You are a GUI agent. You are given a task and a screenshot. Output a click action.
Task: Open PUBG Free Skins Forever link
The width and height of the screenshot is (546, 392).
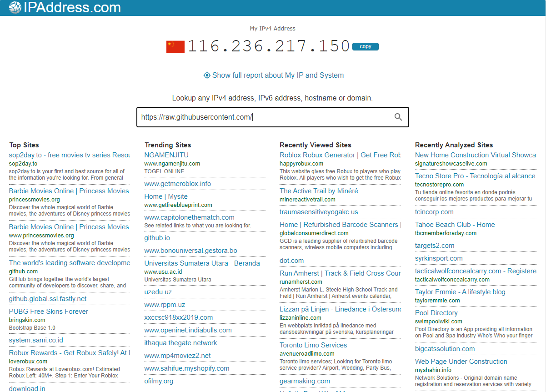[x=49, y=312]
